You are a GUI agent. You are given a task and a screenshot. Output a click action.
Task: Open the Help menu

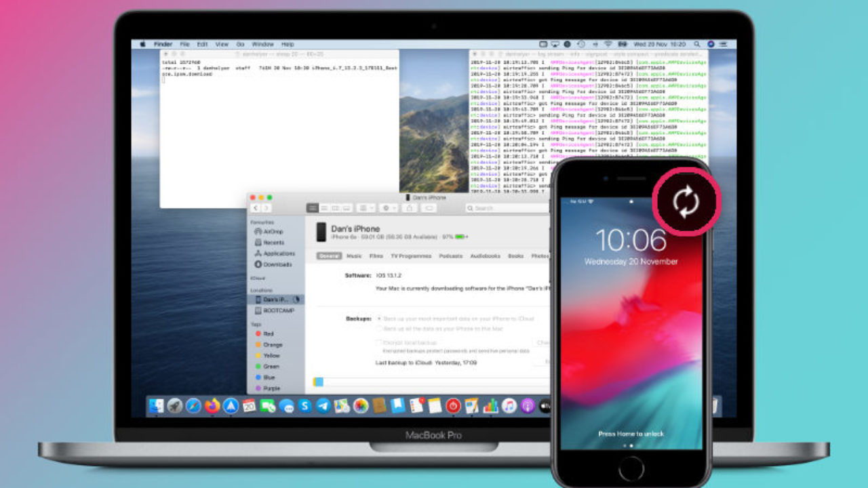288,44
